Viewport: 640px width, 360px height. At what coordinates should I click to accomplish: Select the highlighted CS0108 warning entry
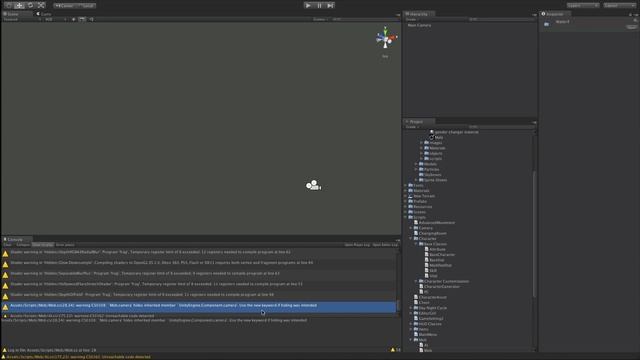click(199, 307)
